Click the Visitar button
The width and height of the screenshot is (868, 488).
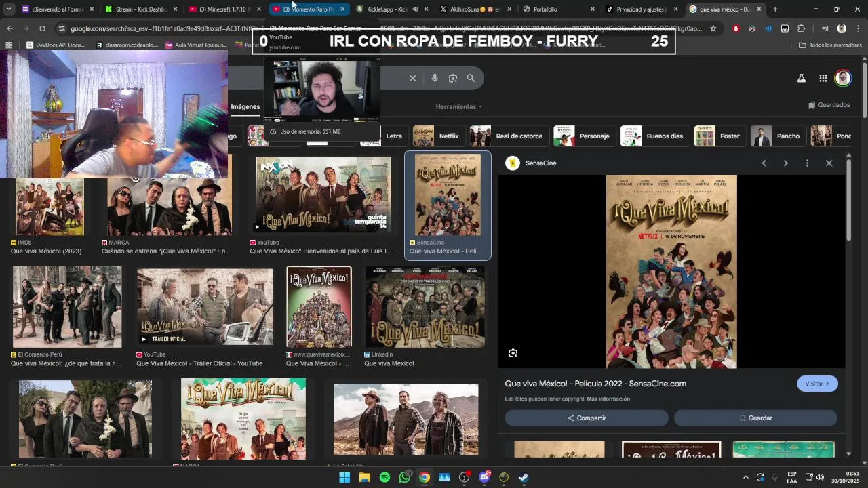pyautogui.click(x=817, y=384)
